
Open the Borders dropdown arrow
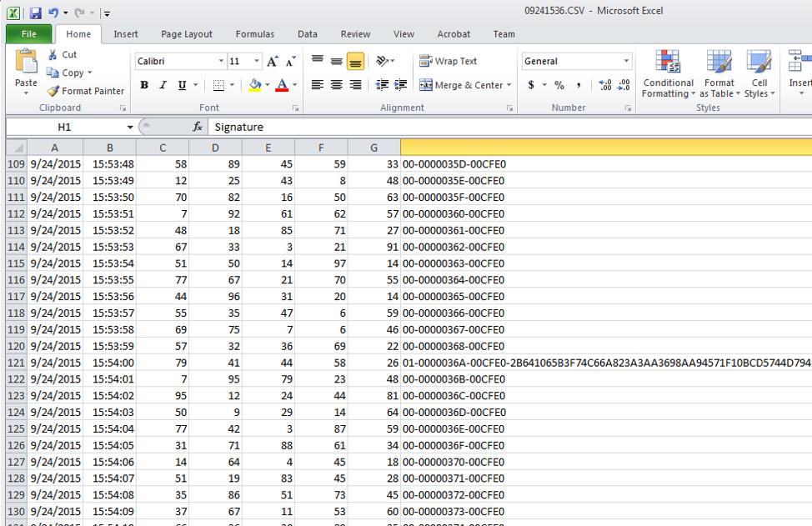(x=232, y=85)
